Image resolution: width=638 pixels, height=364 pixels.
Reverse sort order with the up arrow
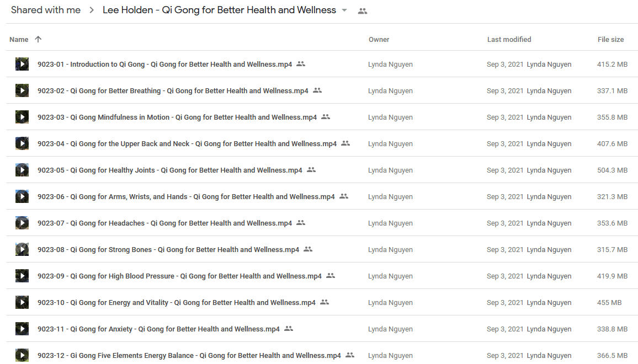pos(38,39)
